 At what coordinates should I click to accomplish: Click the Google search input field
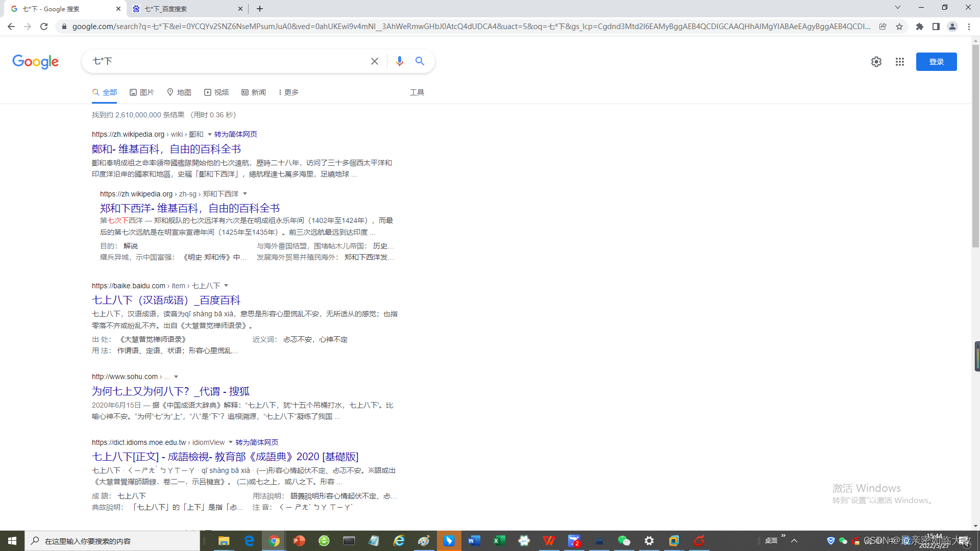230,61
